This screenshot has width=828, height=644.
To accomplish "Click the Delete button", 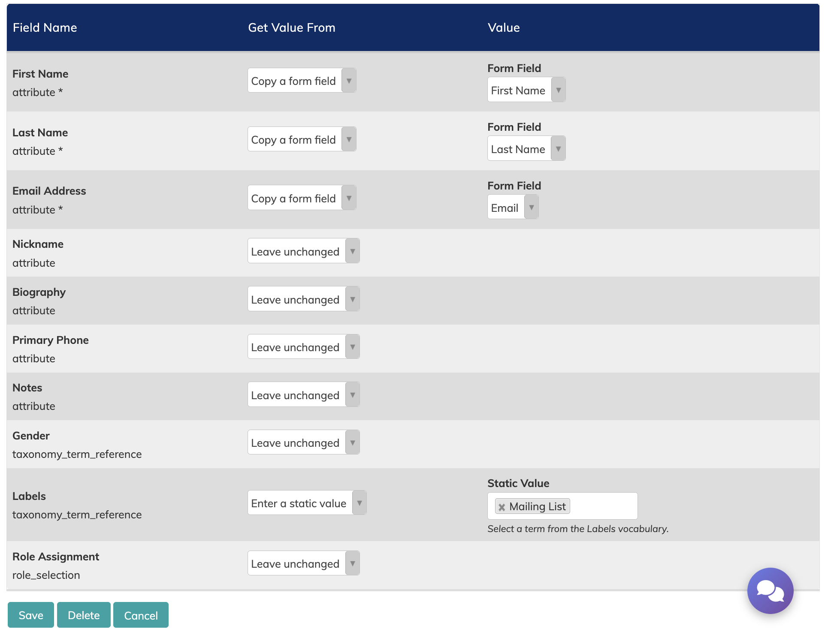I will [84, 615].
